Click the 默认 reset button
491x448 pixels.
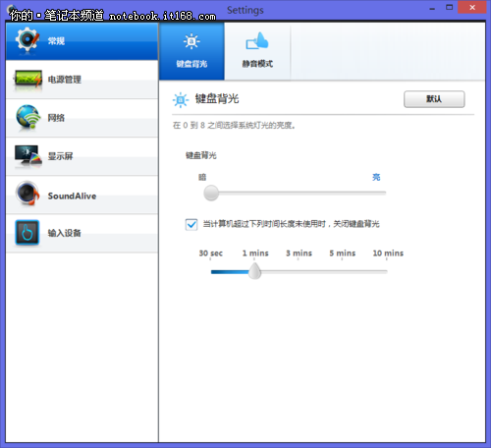pos(434,99)
